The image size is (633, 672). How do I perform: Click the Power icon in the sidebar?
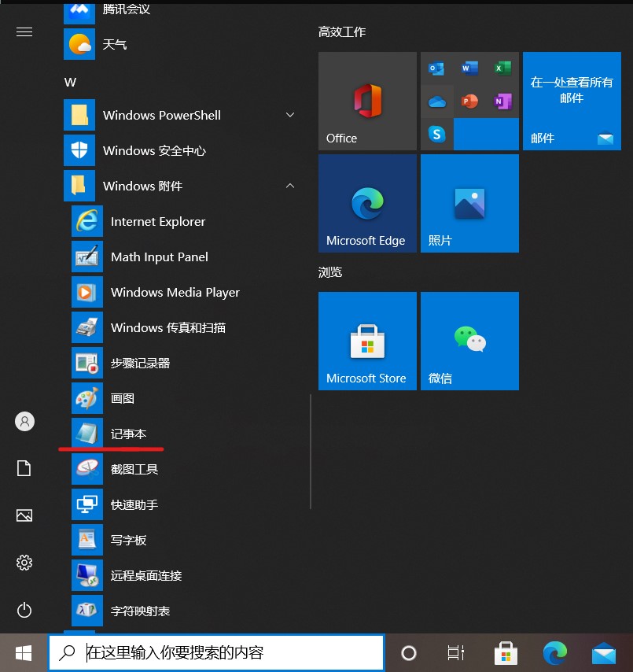24,610
